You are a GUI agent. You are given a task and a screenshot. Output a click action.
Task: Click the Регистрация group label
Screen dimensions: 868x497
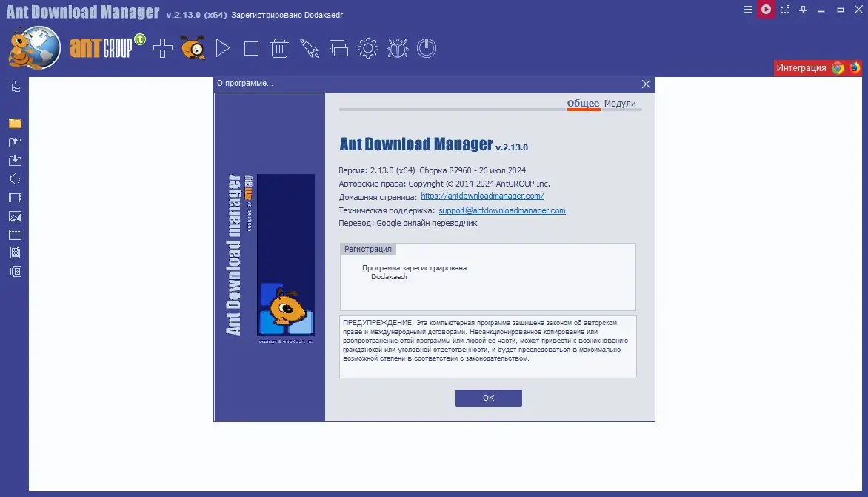pyautogui.click(x=367, y=249)
